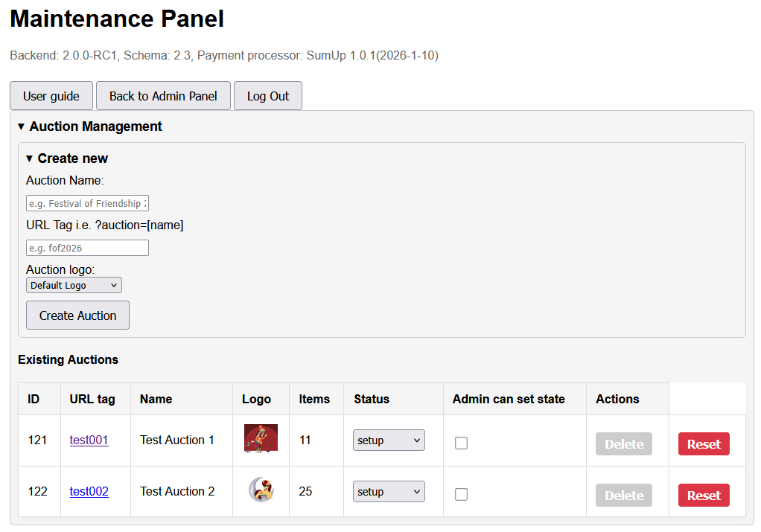
Task: Open the Status dropdown for auction 122
Action: (389, 491)
